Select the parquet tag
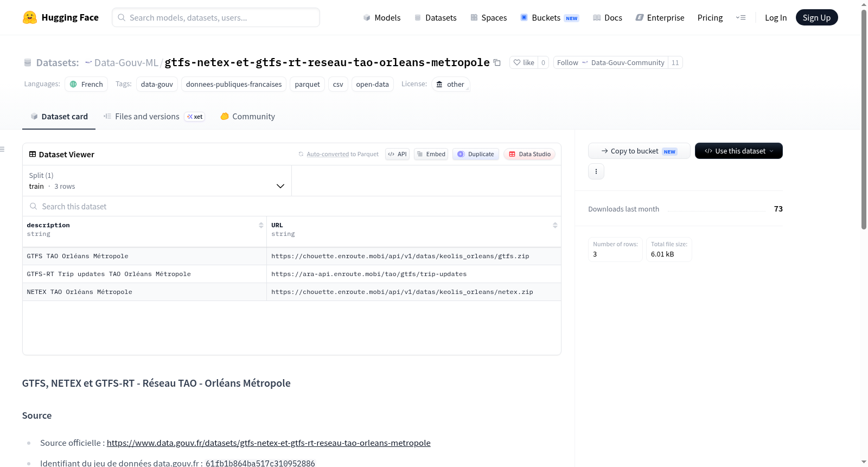The image size is (868, 467). pyautogui.click(x=307, y=84)
